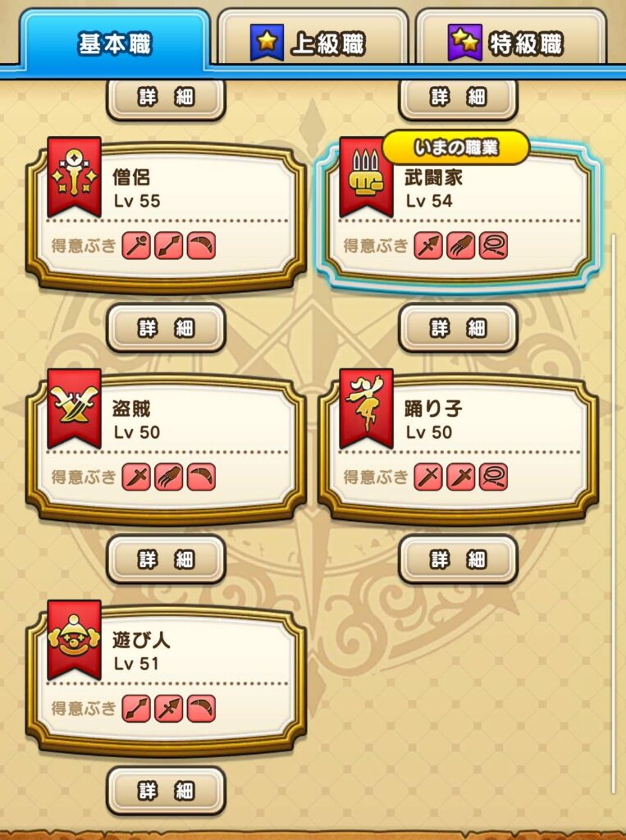Switch to the 特級職 tab
This screenshot has width=626, height=840.
[x=511, y=39]
